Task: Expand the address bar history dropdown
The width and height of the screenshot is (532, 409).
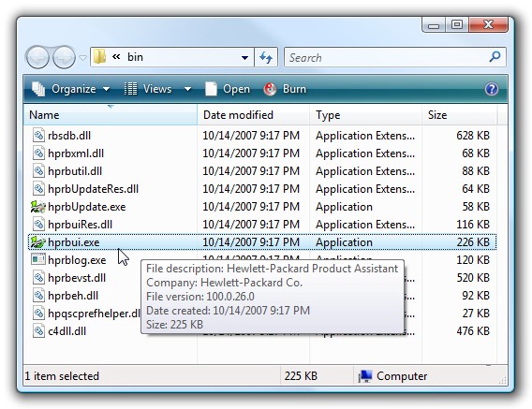Action: coord(244,57)
